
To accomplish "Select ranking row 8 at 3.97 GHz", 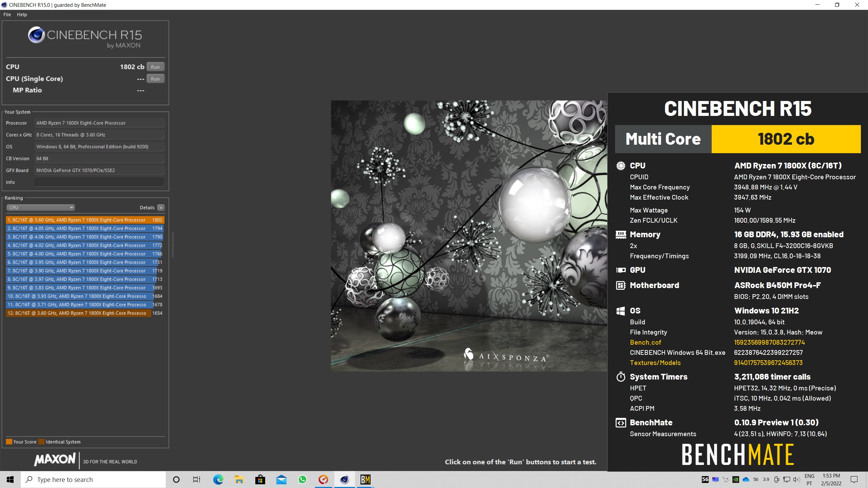I will coord(85,279).
